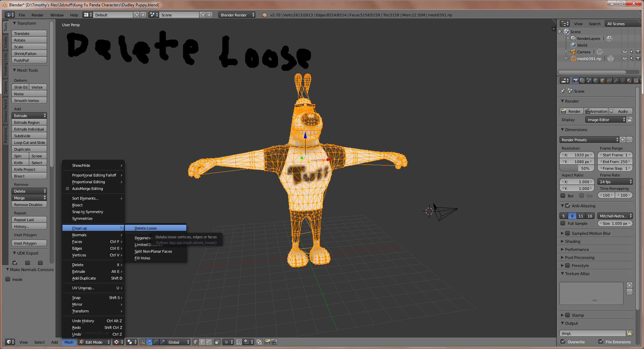Click the Animation render button

[x=596, y=111]
